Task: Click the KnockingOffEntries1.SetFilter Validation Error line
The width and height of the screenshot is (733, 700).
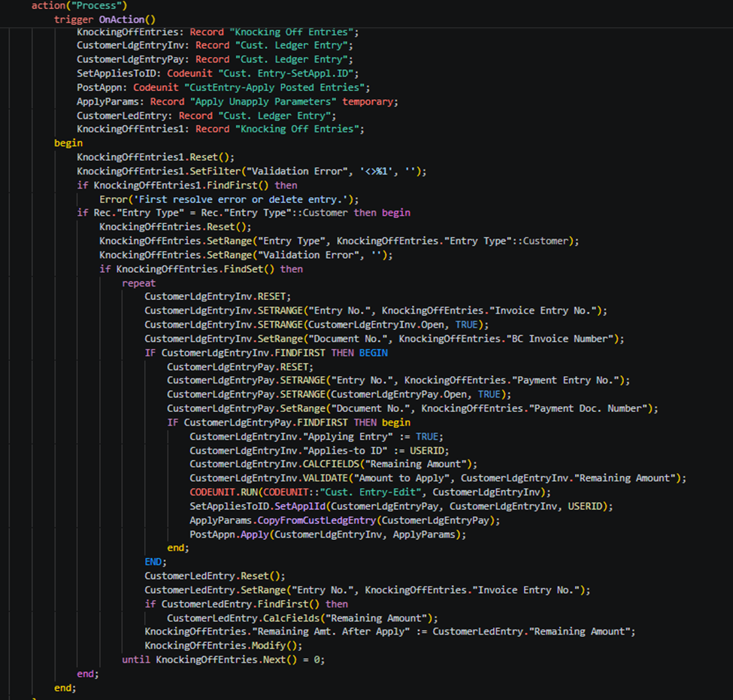Action: (251, 171)
